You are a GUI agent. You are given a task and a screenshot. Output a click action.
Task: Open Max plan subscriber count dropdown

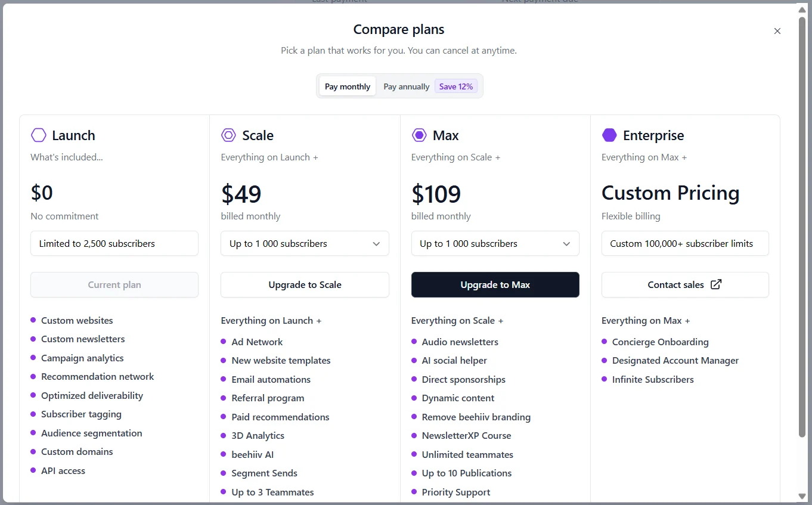pos(495,243)
